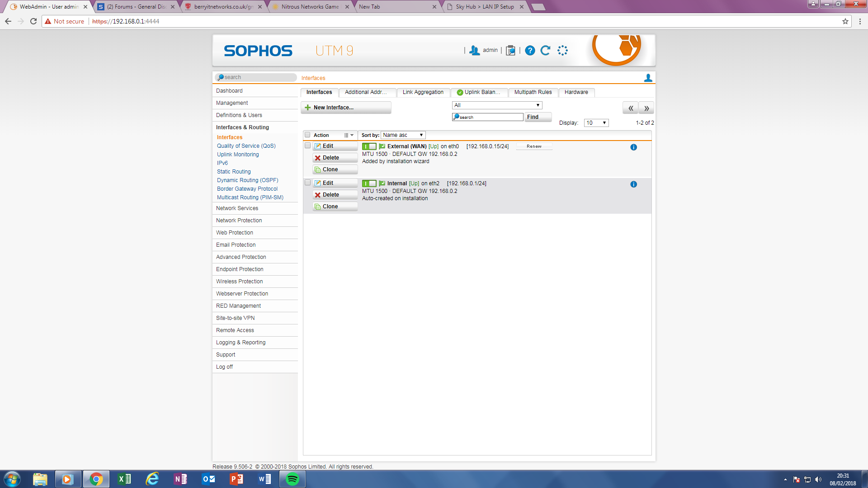The height and width of the screenshot is (488, 868).
Task: Expand Definitions & Users menu section
Action: (x=255, y=115)
